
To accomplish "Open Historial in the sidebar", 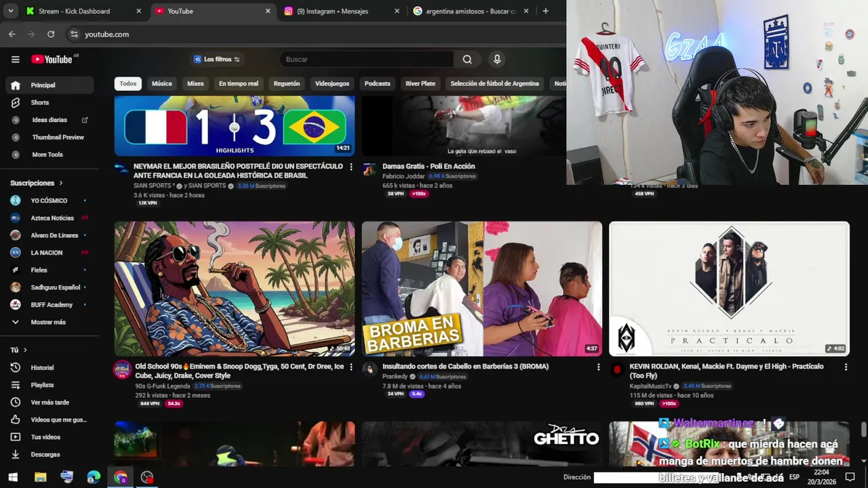I will [50, 367].
